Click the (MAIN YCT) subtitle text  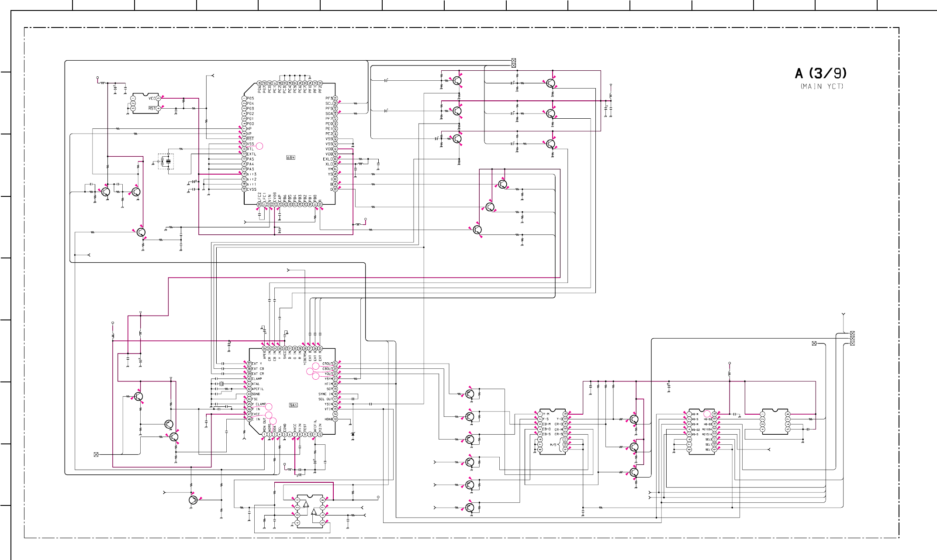click(x=822, y=86)
